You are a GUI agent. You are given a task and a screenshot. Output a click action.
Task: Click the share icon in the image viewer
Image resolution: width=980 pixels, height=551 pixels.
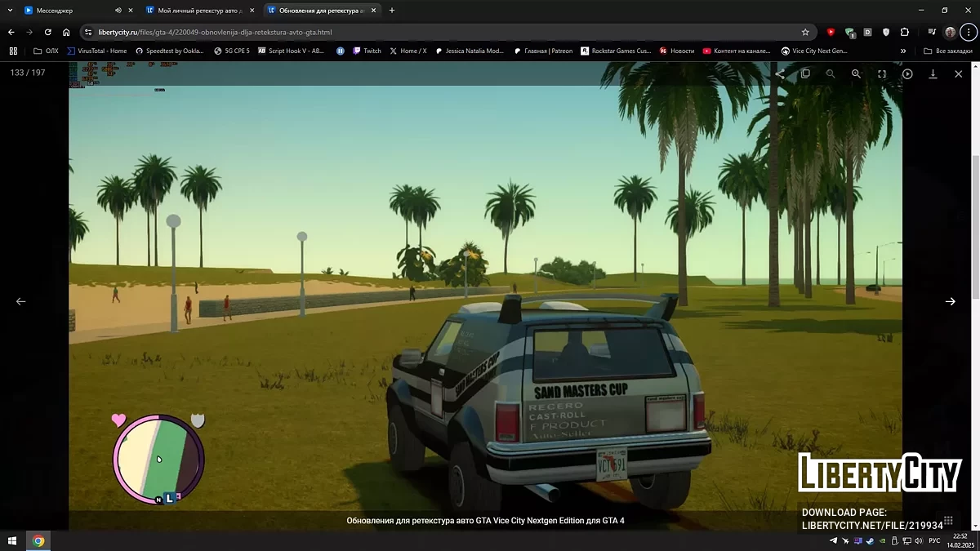click(x=779, y=73)
